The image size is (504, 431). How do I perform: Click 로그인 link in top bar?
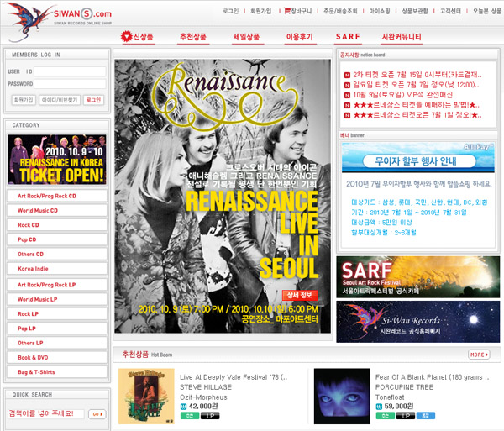[x=230, y=11]
